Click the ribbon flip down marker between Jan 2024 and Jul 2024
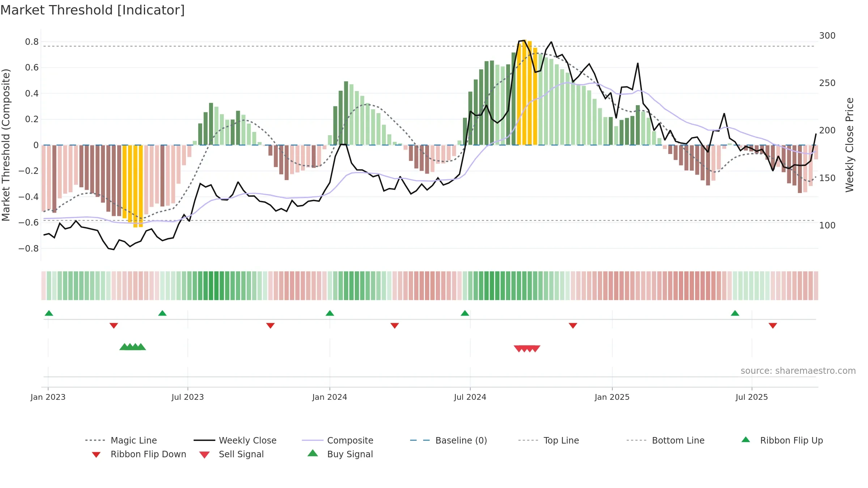This screenshot has height=488, width=868. click(395, 326)
